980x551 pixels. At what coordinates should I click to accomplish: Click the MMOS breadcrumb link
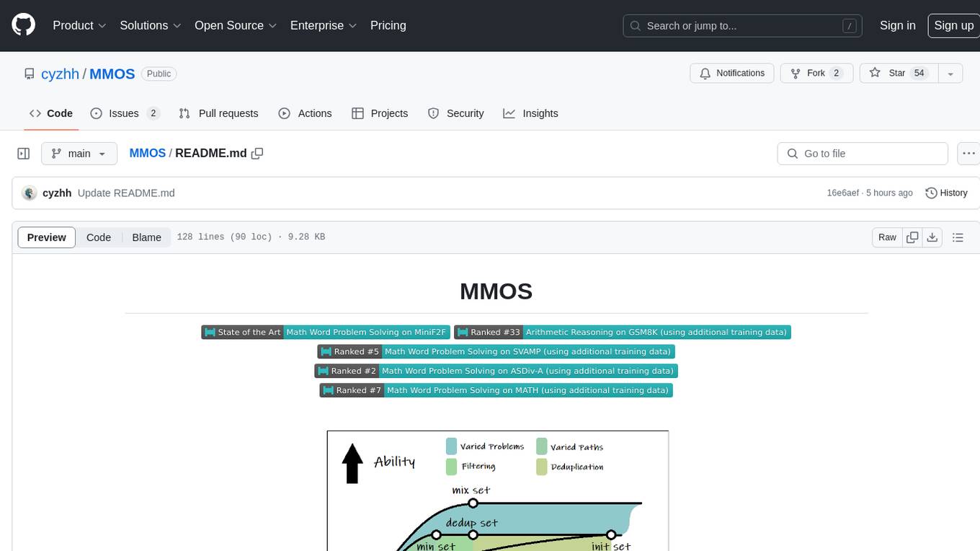click(147, 154)
